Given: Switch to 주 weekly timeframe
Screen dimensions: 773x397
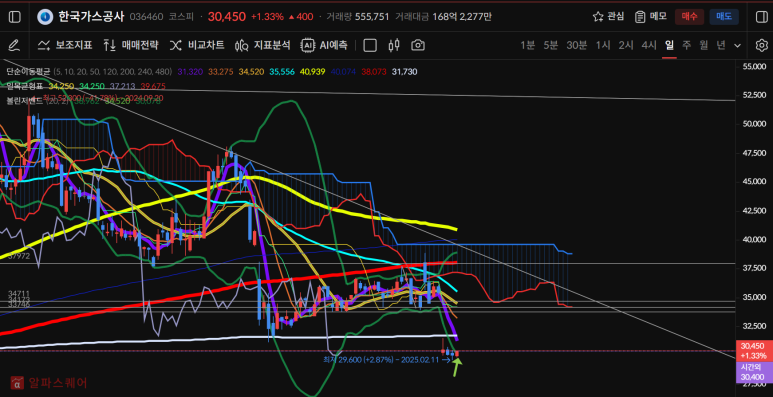Looking at the screenshot, I should (686, 46).
